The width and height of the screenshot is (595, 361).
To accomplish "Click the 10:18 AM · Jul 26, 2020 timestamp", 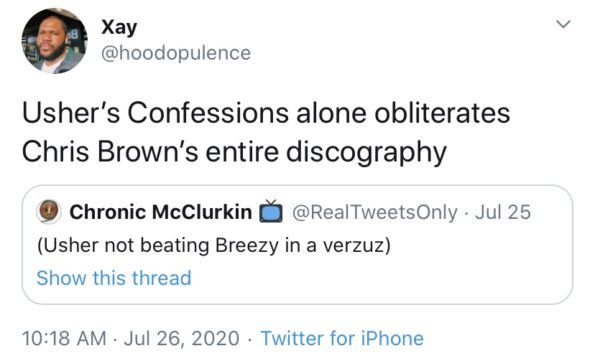I will pos(131,338).
